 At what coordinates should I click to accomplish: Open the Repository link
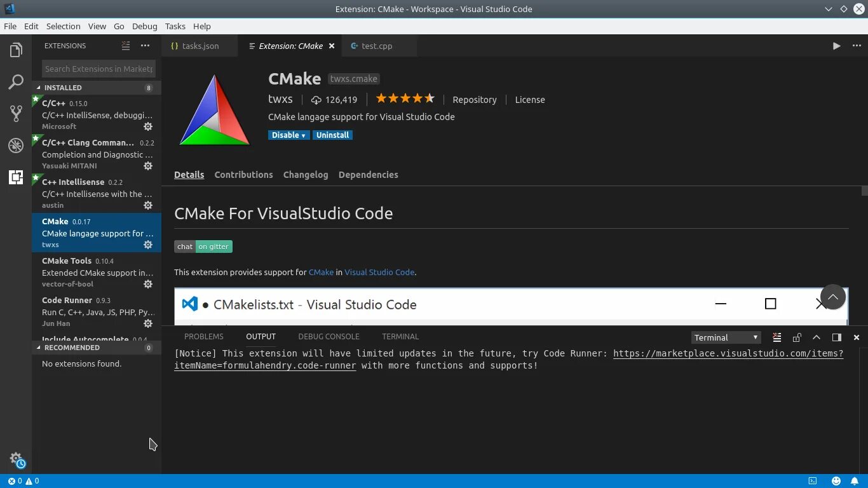pyautogui.click(x=475, y=100)
